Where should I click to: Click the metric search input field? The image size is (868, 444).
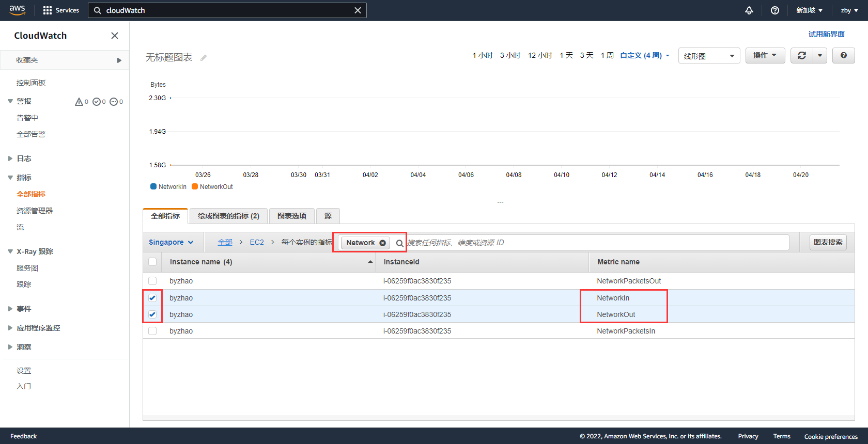click(x=597, y=243)
